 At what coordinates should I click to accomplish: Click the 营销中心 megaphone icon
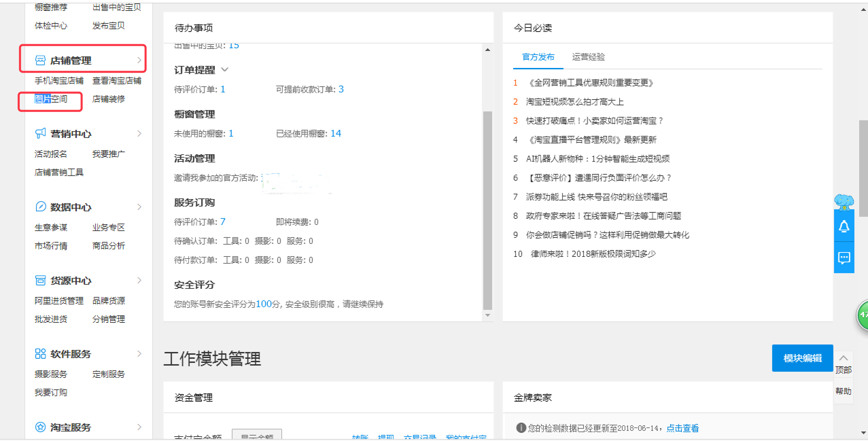coord(40,134)
